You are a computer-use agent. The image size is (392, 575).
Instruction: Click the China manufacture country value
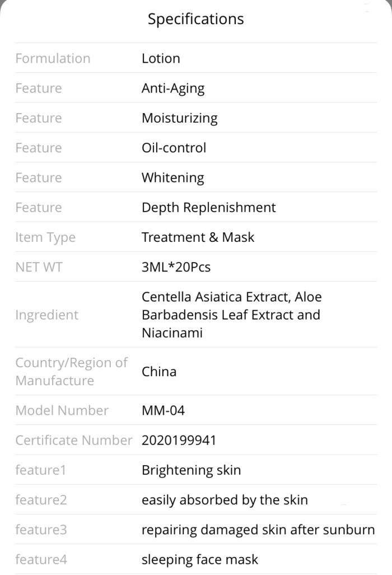tap(159, 371)
